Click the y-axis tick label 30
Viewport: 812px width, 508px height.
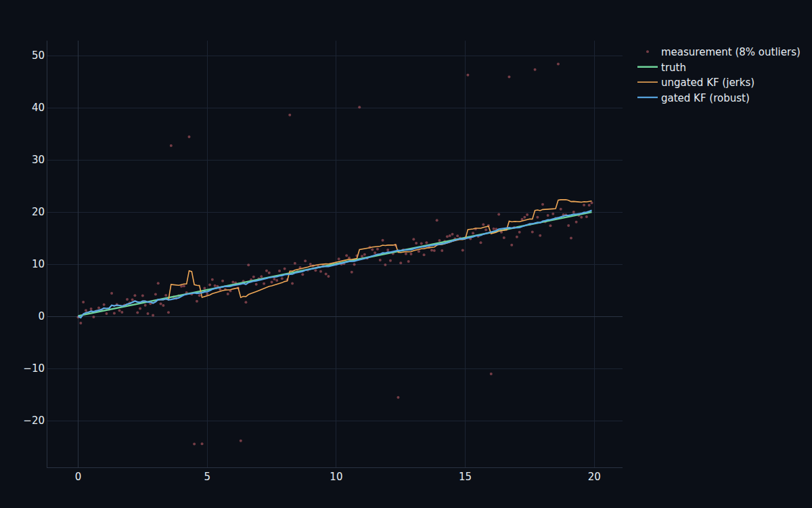click(37, 160)
